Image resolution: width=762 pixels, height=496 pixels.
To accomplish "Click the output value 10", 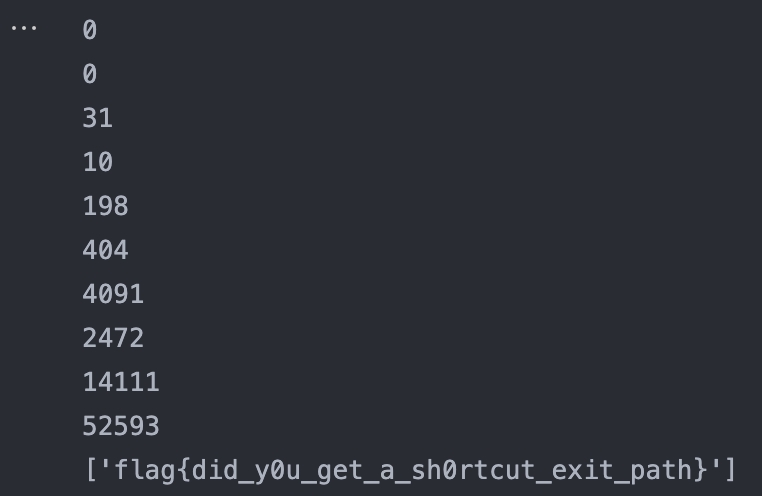I will click(x=97, y=163).
